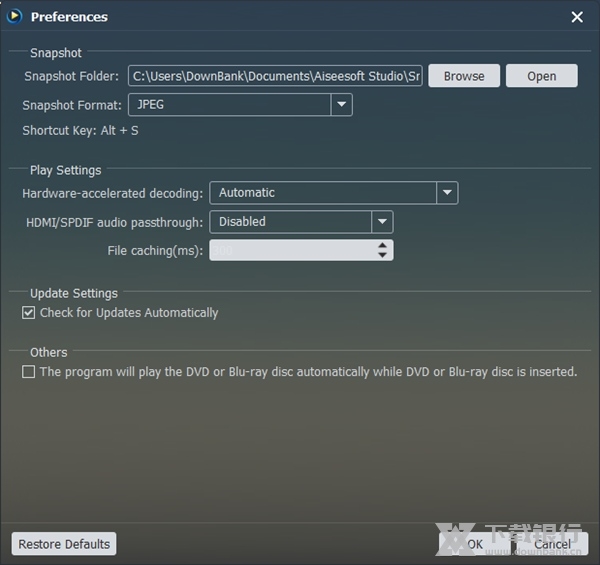Click the 'Play Settings' section heading
This screenshot has width=600, height=565.
pos(65,170)
